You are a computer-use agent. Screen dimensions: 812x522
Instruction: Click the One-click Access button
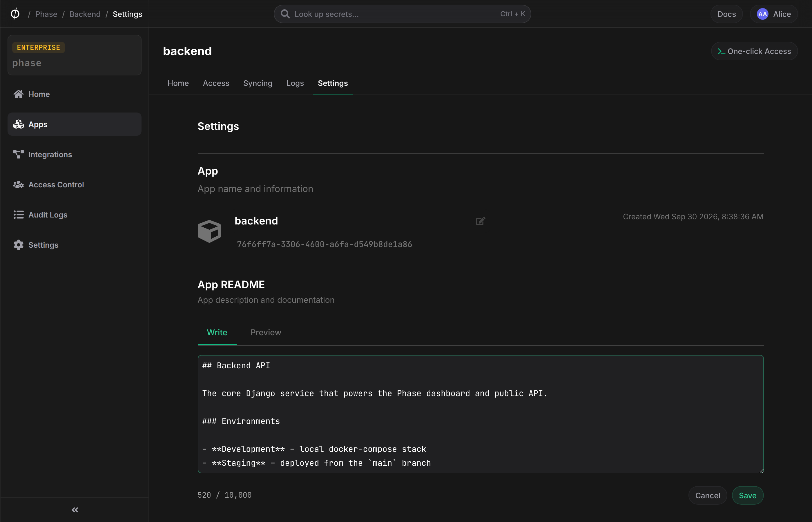tap(754, 51)
